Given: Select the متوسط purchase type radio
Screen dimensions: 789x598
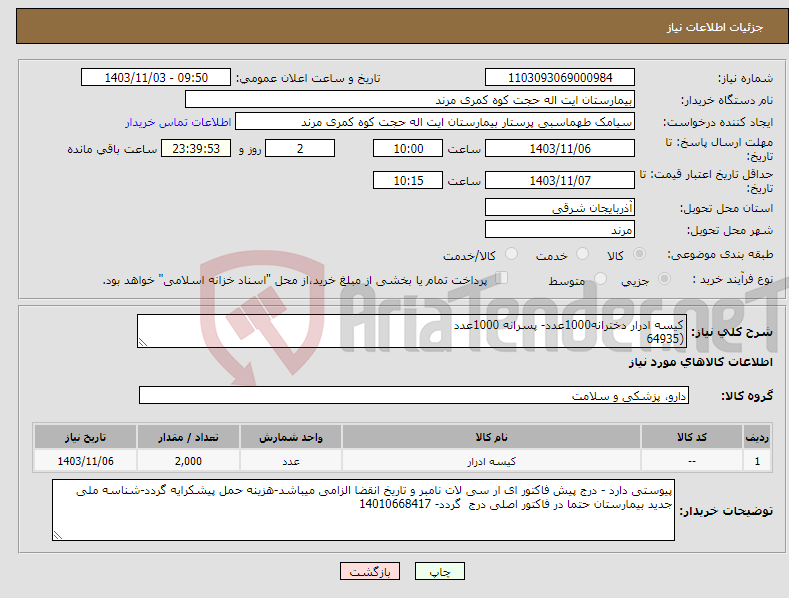Looking at the screenshot, I should [600, 278].
